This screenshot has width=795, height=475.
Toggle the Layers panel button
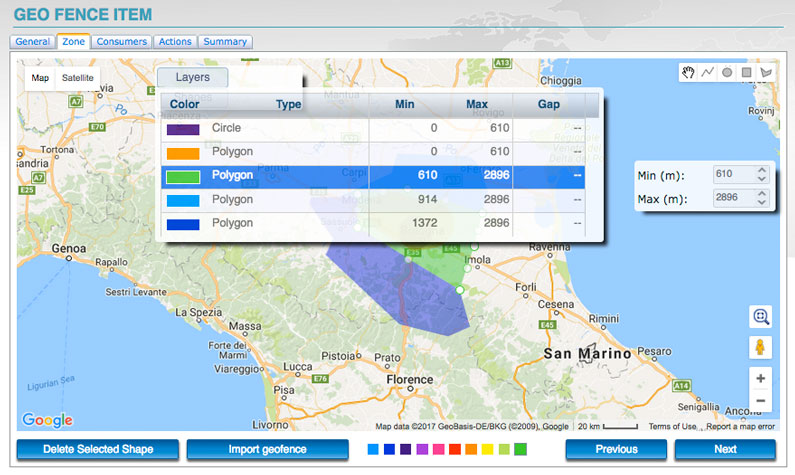tap(193, 78)
